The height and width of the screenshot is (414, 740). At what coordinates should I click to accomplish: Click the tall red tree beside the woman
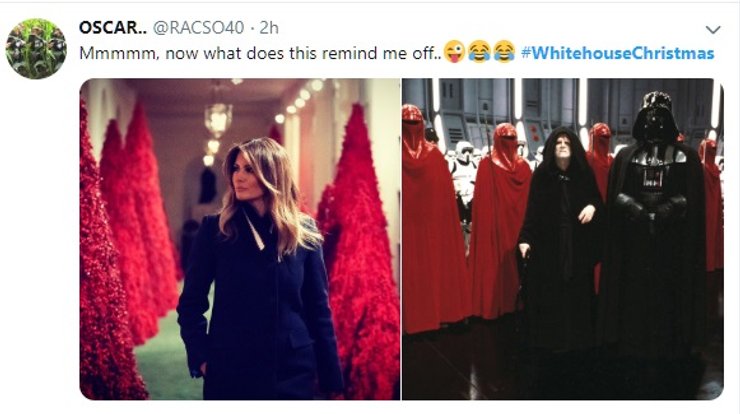click(x=361, y=255)
